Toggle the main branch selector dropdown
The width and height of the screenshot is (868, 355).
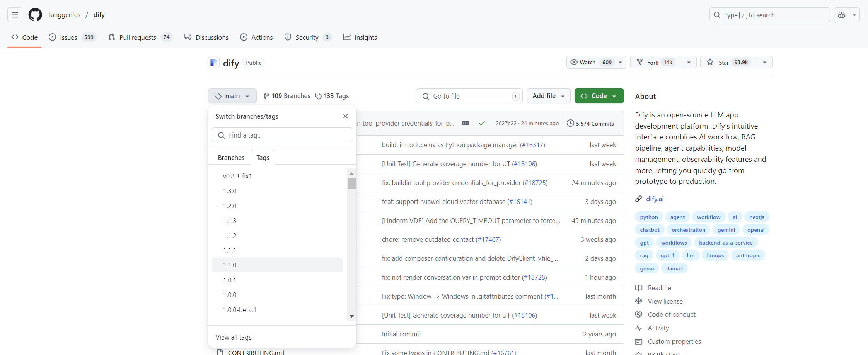pos(232,96)
